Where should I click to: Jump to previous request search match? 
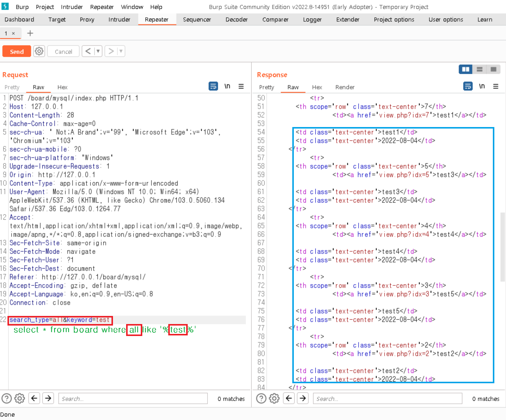(34, 398)
